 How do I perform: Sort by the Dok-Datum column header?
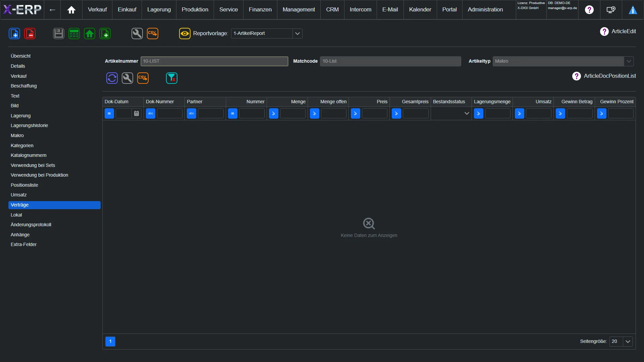tap(123, 102)
